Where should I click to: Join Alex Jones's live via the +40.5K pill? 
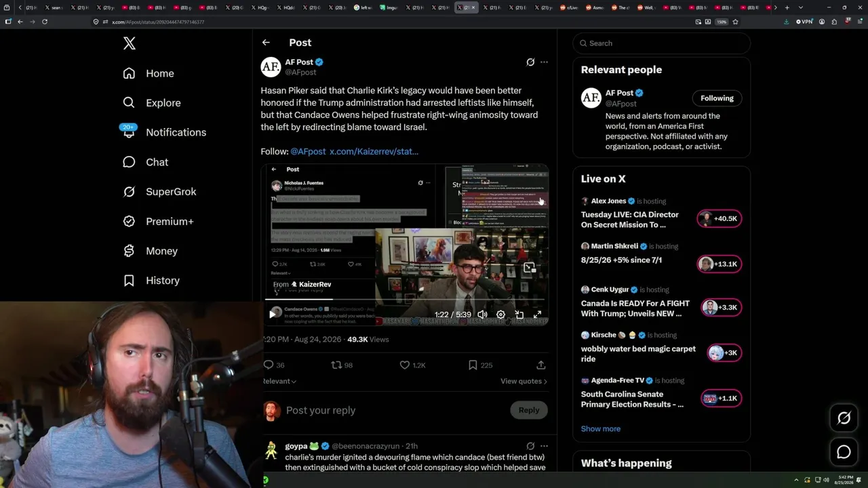pos(719,218)
